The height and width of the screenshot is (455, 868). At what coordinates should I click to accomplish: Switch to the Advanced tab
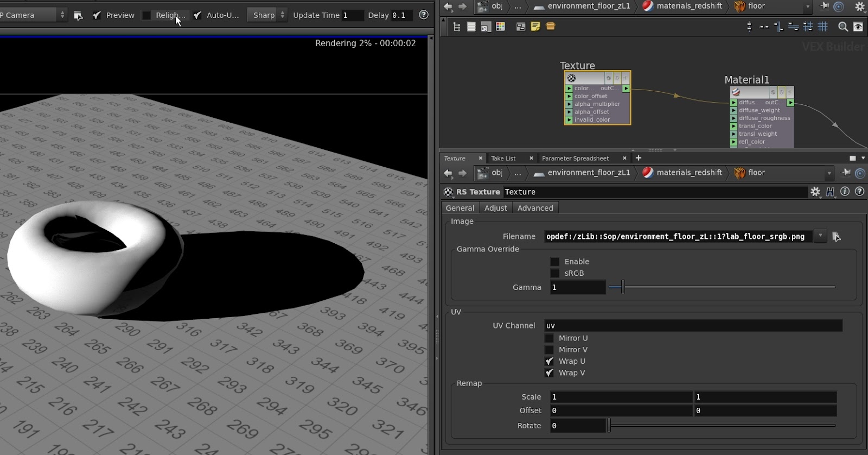click(x=535, y=208)
